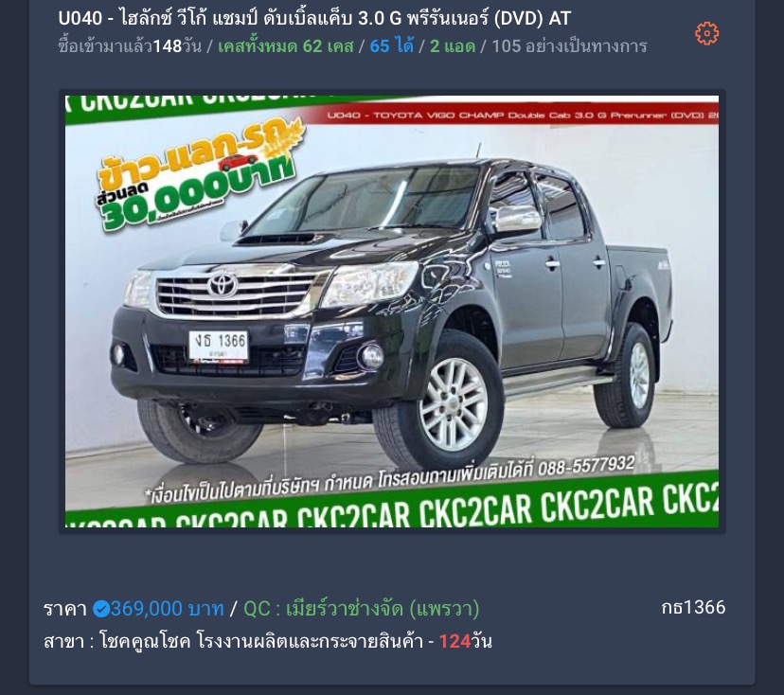Click the green QC เมียร์วาช่างจัด label
Image resolution: width=784 pixels, height=695 pixels.
tap(362, 609)
